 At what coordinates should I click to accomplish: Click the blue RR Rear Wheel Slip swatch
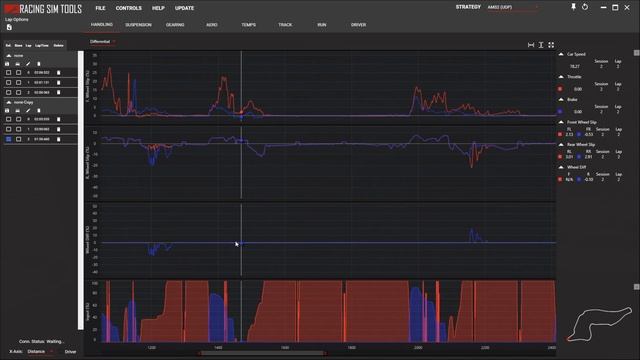click(x=579, y=157)
